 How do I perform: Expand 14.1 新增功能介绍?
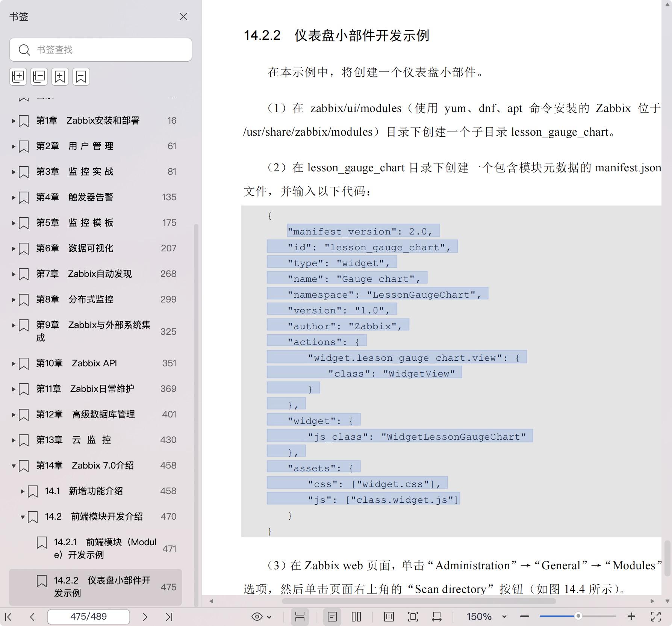coord(23,491)
